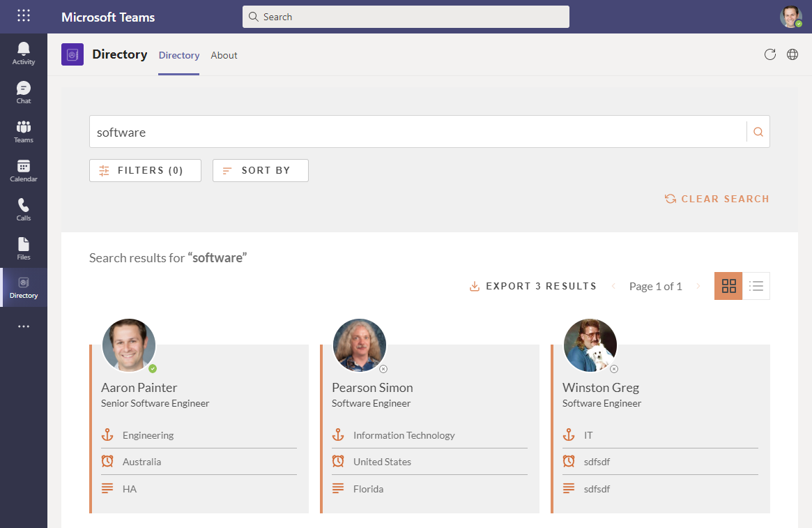Click the lines icon beside HA
This screenshot has height=528, width=812.
[x=107, y=488]
